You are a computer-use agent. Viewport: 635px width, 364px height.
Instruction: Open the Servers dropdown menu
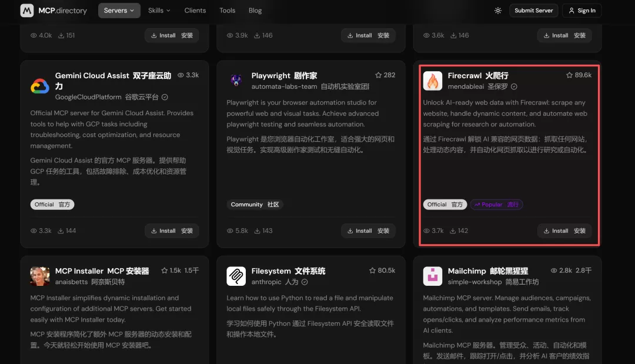(119, 11)
